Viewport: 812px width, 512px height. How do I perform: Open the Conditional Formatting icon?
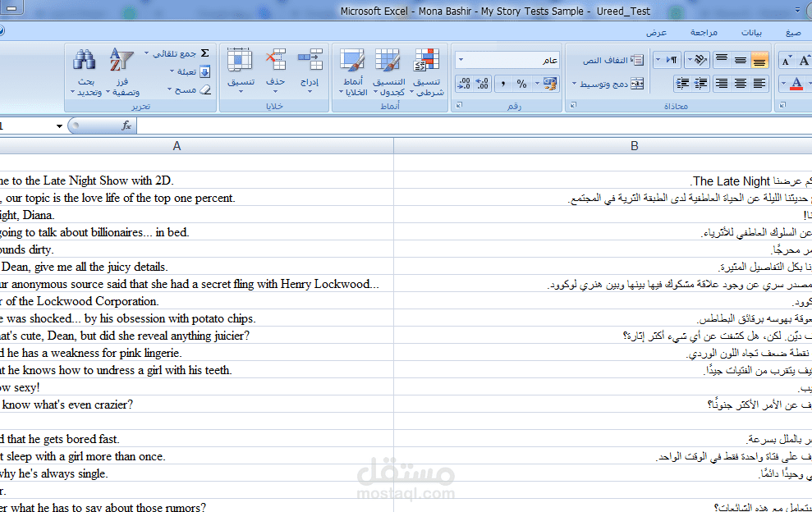(x=427, y=60)
